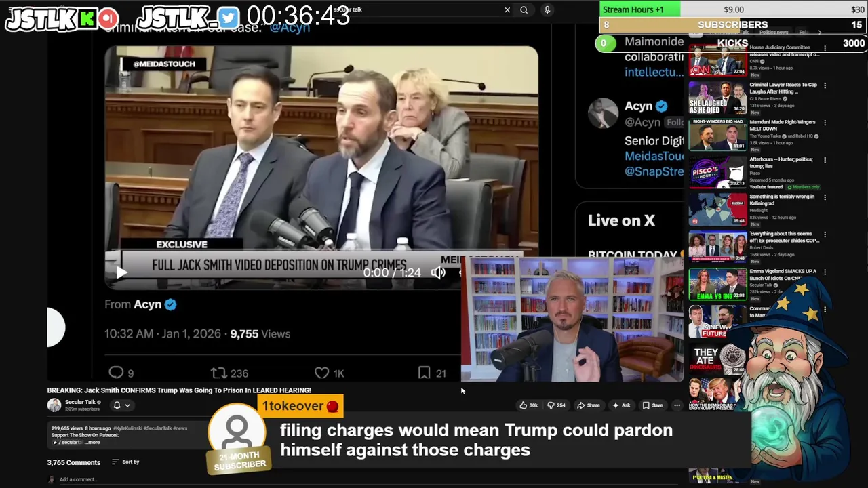The width and height of the screenshot is (868, 488).
Task: Open options menu for Ex-prosecutor chides GOP video
Action: coord(825,235)
